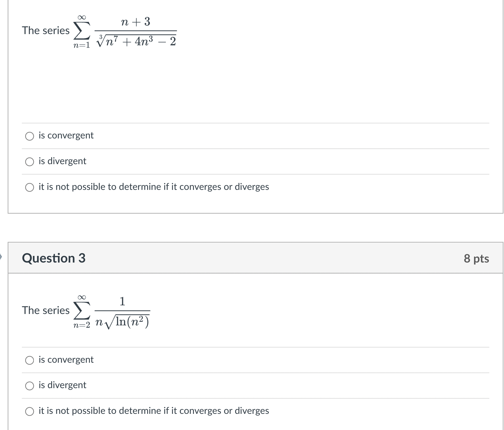Click the "The series" text in Question 3

point(45,310)
